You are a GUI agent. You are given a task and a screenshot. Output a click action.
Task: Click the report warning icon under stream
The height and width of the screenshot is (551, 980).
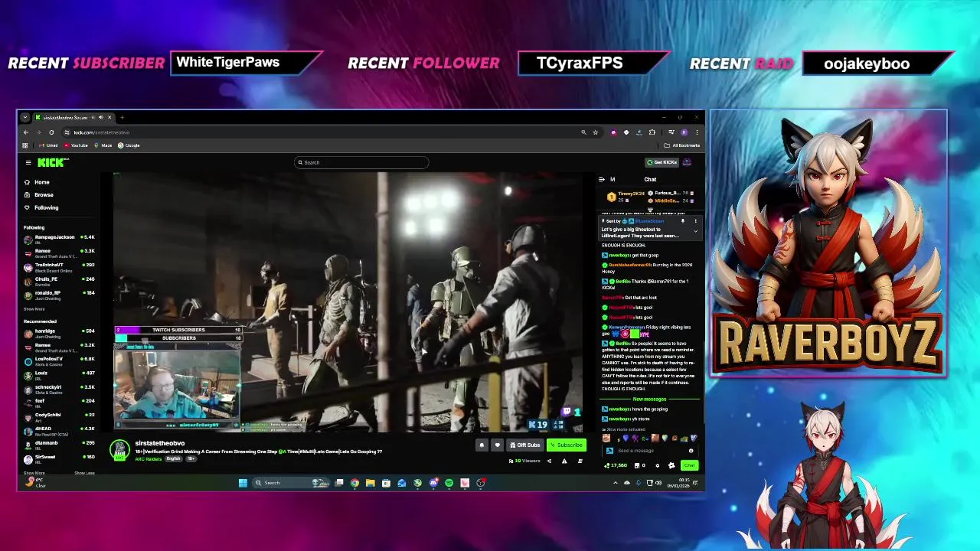click(564, 461)
